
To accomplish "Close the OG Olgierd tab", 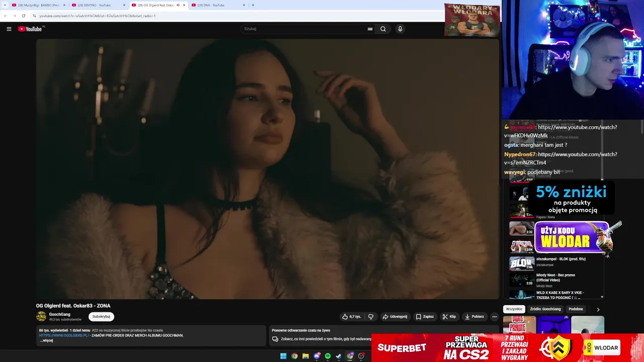I will [x=184, y=5].
